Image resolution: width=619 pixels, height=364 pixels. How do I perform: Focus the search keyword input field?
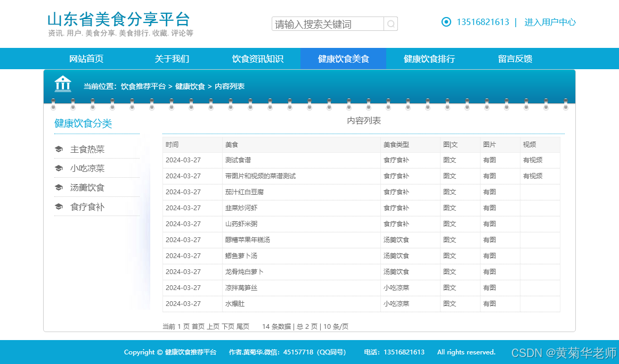[x=328, y=24]
